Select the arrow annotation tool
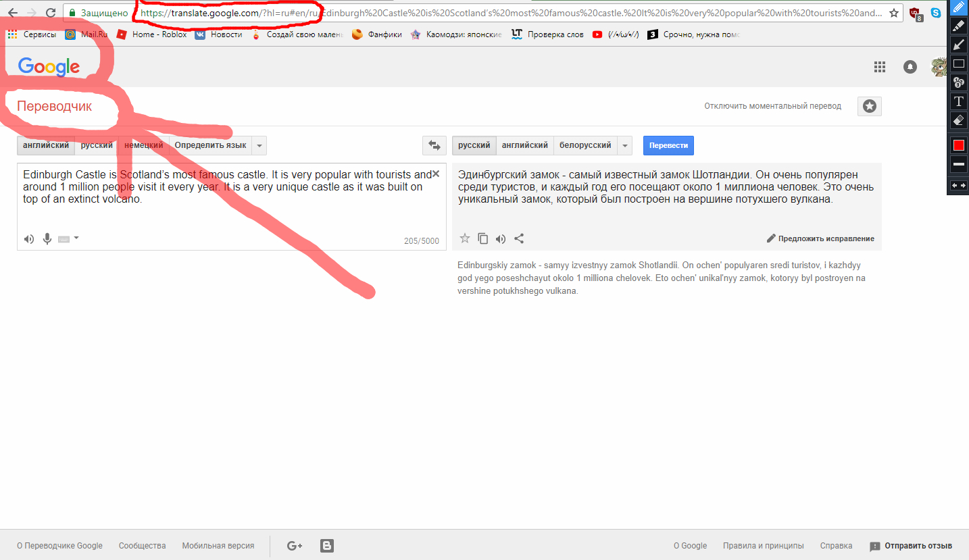This screenshot has width=969, height=560. coord(958,45)
